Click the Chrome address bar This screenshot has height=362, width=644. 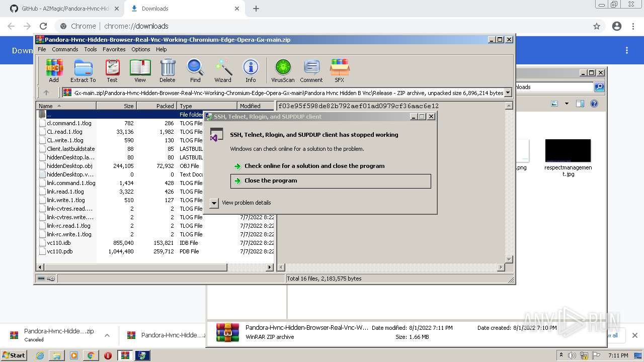pyautogui.click(x=322, y=26)
